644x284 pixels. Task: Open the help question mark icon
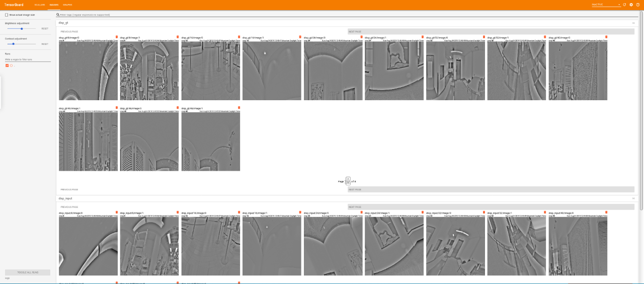[x=638, y=5]
